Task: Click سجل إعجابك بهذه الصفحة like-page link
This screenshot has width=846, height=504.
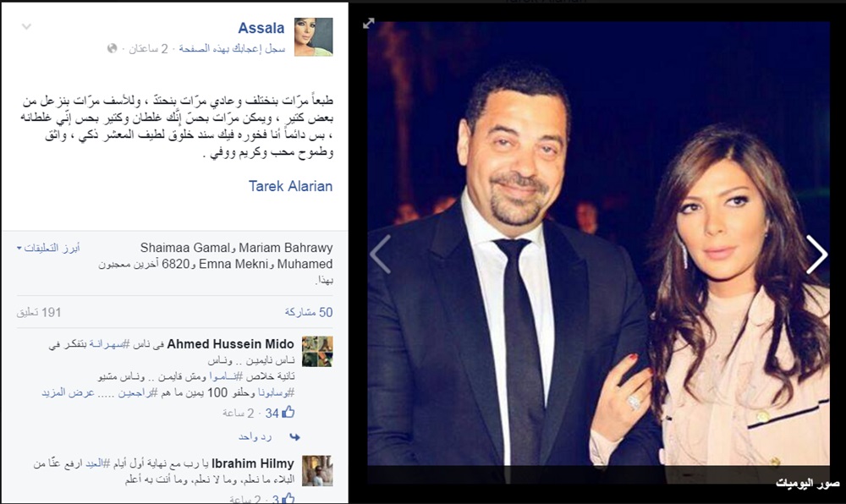Action: [232, 48]
